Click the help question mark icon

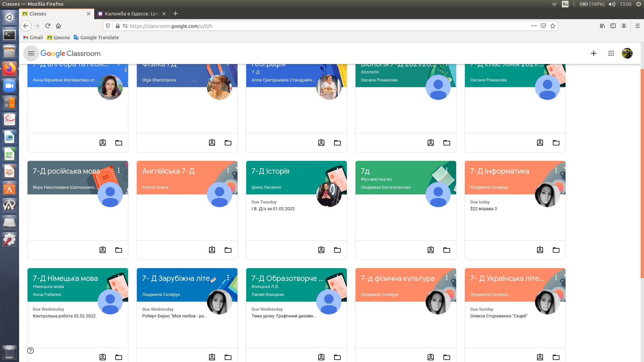coord(31,351)
